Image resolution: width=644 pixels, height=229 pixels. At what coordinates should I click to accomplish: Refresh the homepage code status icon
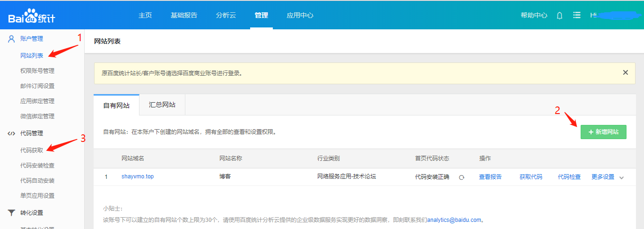[461, 177]
